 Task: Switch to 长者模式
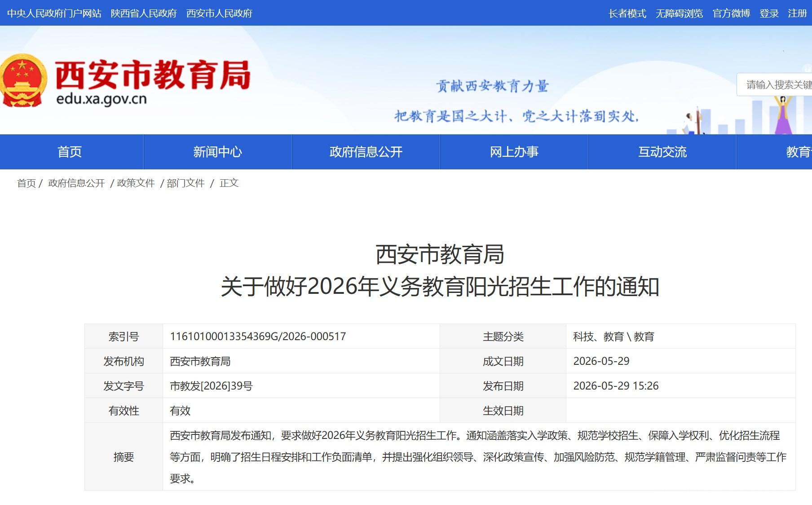(x=627, y=13)
